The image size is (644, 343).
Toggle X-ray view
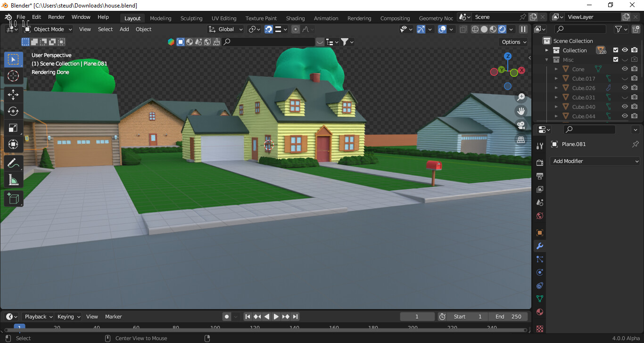click(463, 29)
